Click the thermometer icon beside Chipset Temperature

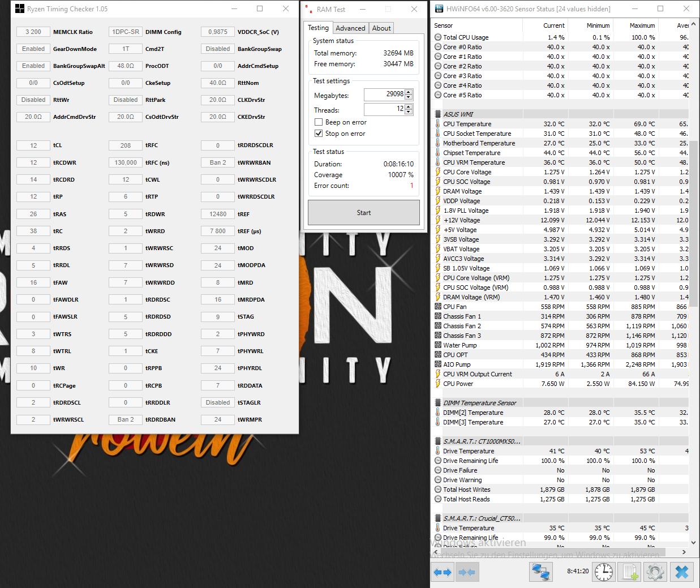pyautogui.click(x=437, y=153)
